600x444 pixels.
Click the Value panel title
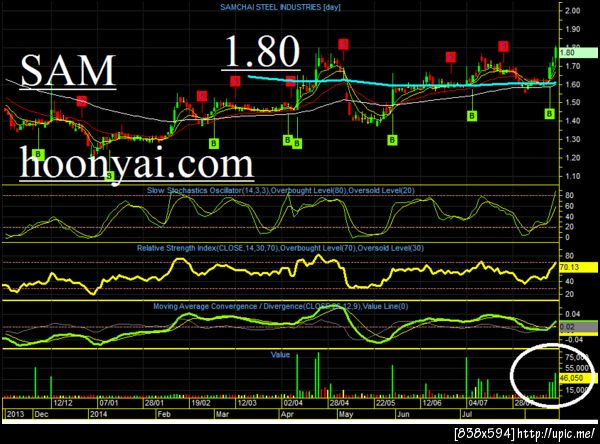[x=280, y=355]
